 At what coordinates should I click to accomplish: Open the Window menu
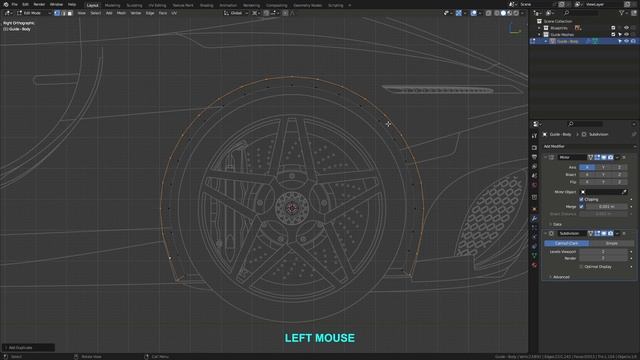click(56, 4)
